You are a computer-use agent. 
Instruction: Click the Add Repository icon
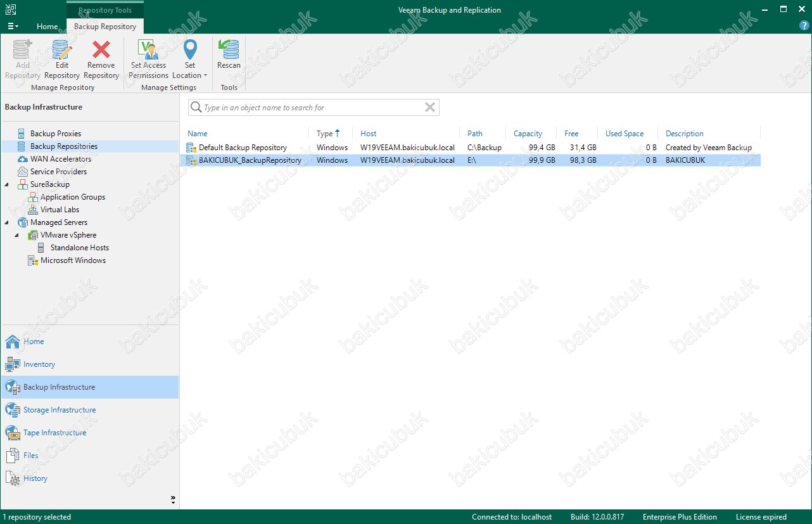pyautogui.click(x=22, y=49)
